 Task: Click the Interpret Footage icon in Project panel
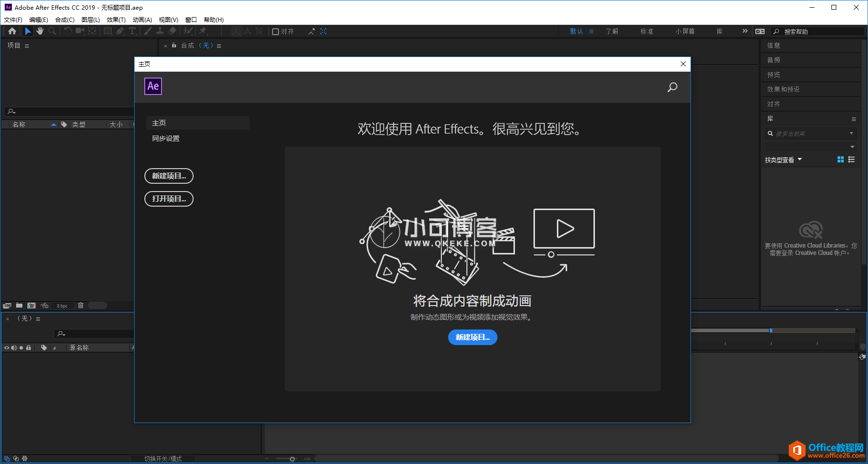coord(7,306)
